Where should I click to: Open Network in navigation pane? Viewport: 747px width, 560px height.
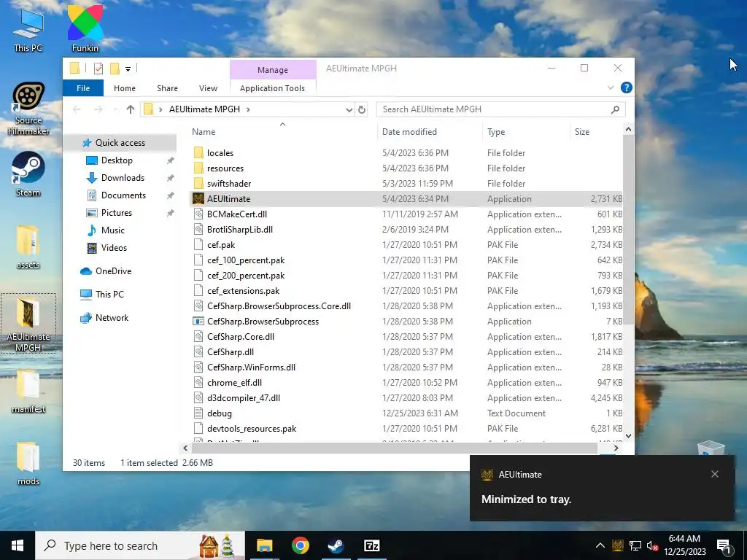tap(112, 318)
